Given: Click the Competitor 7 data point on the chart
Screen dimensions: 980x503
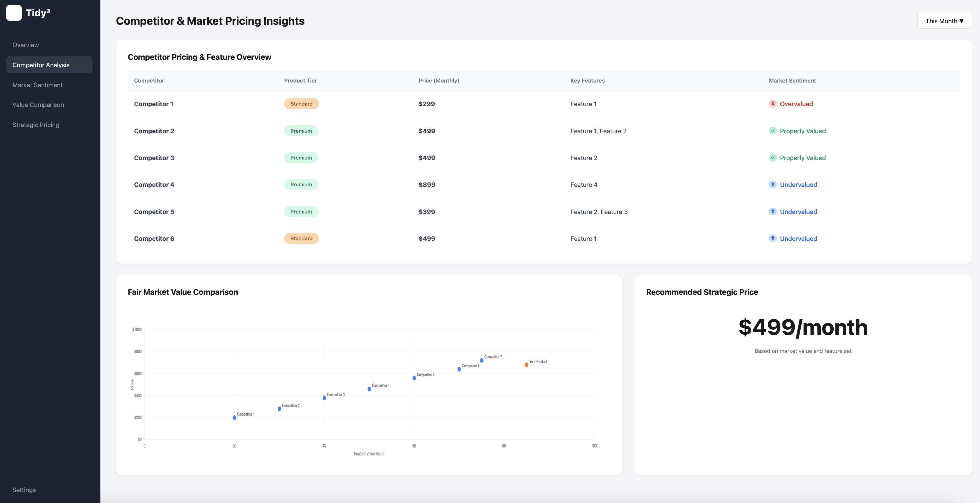Looking at the screenshot, I should pyautogui.click(x=481, y=360).
